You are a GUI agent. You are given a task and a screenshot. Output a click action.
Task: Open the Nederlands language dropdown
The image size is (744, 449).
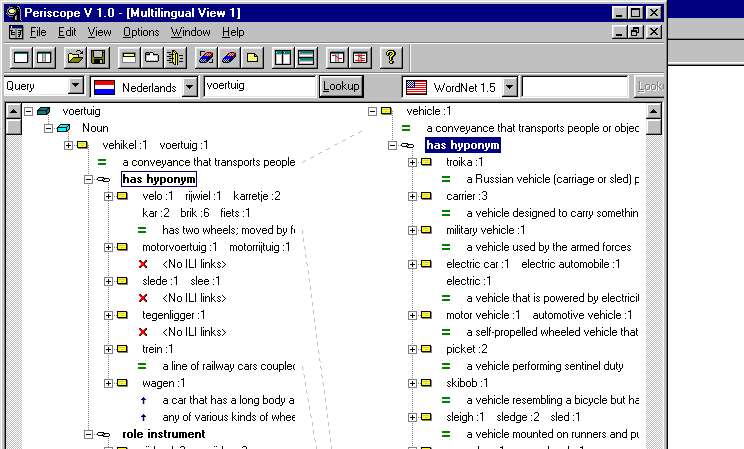coord(190,87)
